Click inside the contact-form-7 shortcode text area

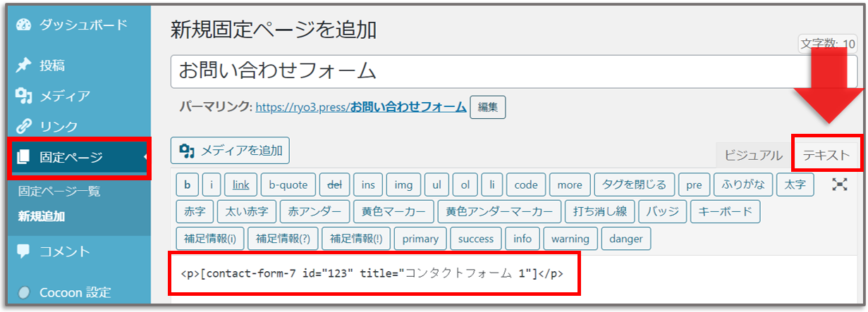click(x=372, y=273)
